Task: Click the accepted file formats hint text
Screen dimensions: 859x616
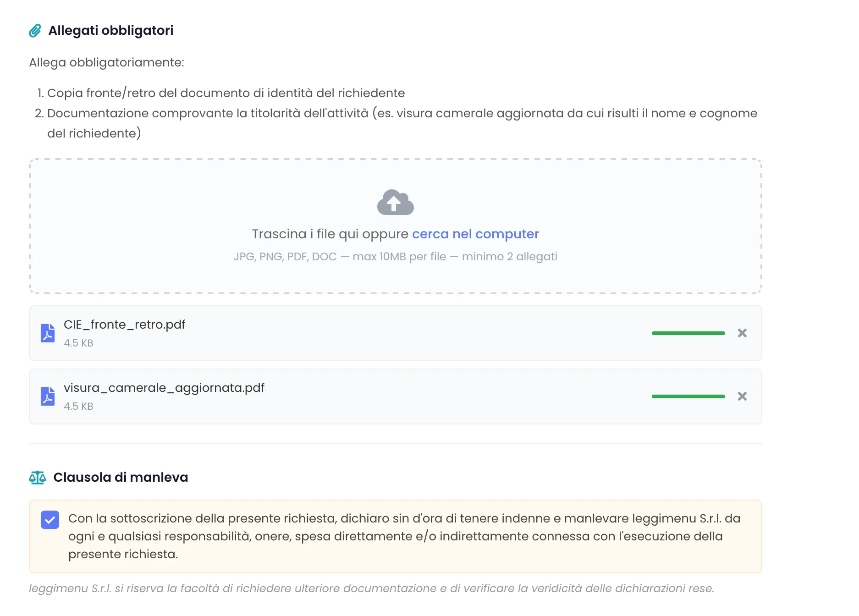Action: click(x=396, y=257)
